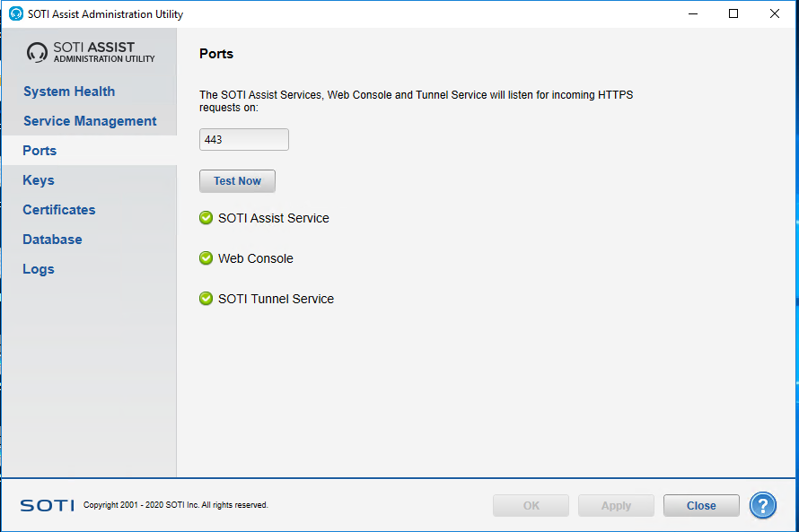The height and width of the screenshot is (532, 799).
Task: Click the app icon in the title bar
Action: point(16,13)
